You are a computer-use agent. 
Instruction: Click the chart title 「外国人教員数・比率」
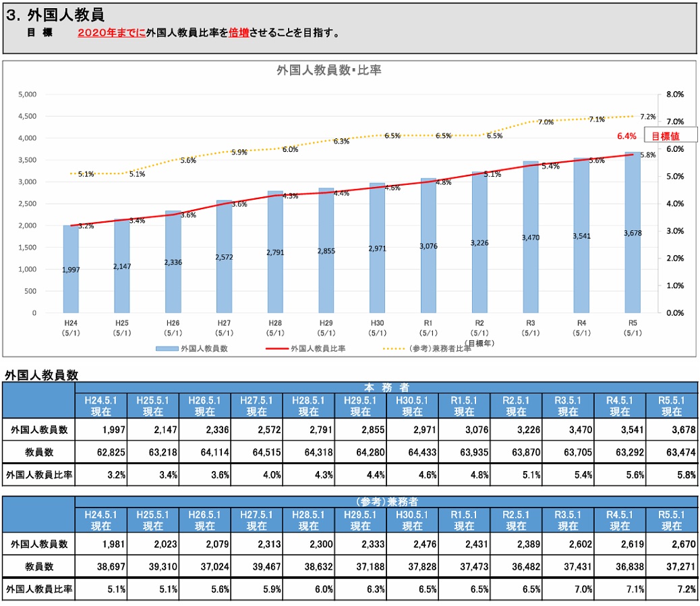point(328,70)
